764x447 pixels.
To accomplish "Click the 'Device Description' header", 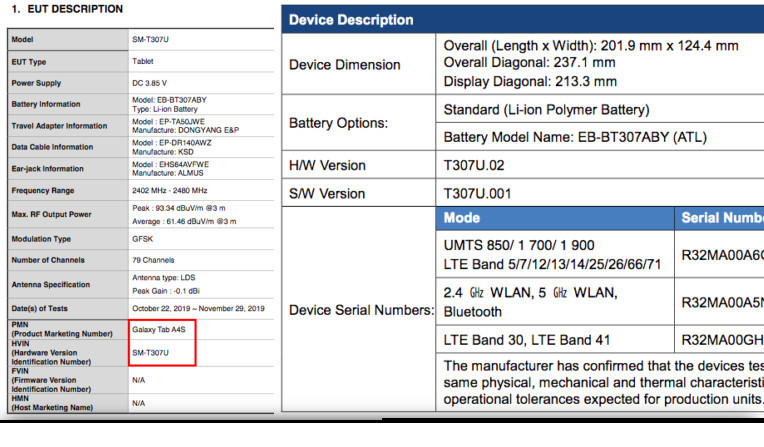I will pos(351,20).
